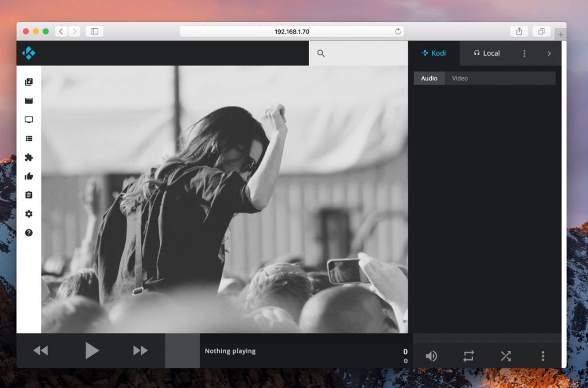Enable repeat playback
This screenshot has height=388, width=588.
coord(469,356)
